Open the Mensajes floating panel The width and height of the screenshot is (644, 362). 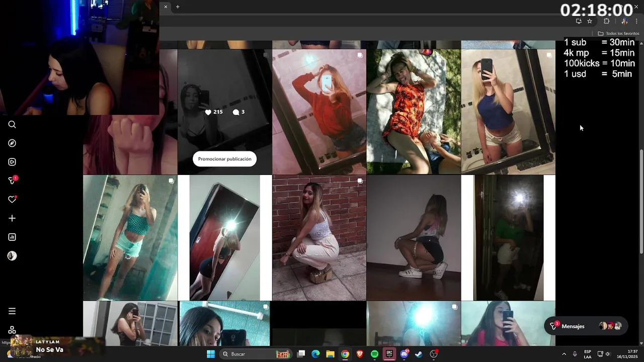(x=586, y=326)
